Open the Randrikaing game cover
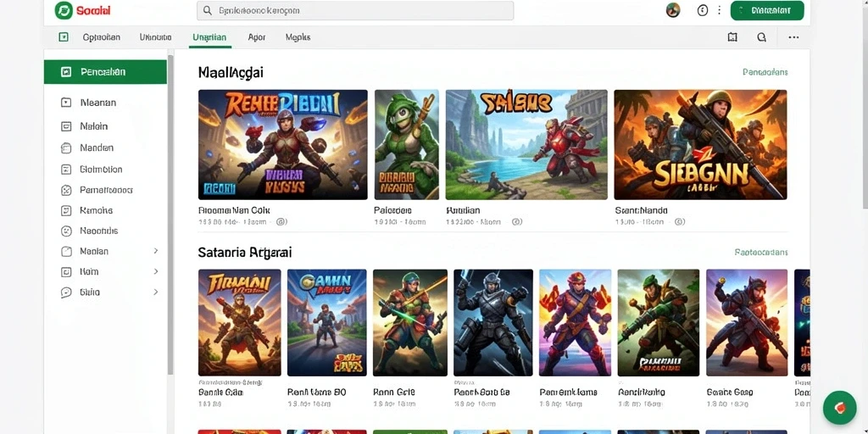This screenshot has width=868, height=434. [x=658, y=323]
